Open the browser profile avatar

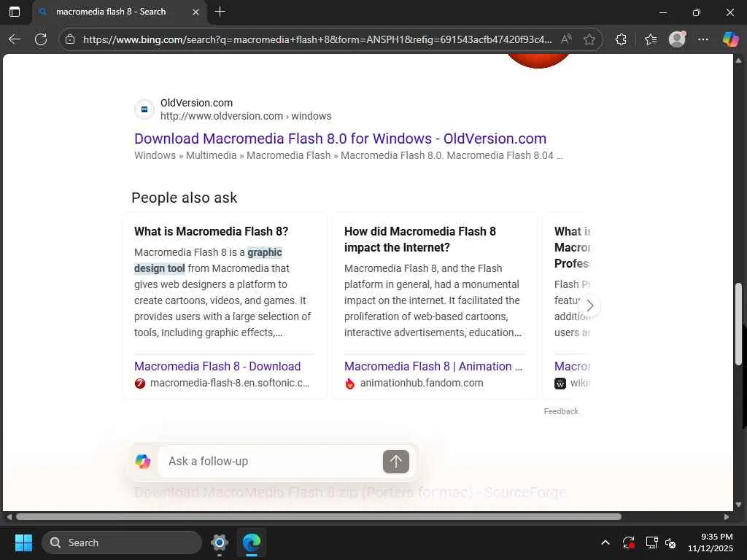tap(677, 39)
